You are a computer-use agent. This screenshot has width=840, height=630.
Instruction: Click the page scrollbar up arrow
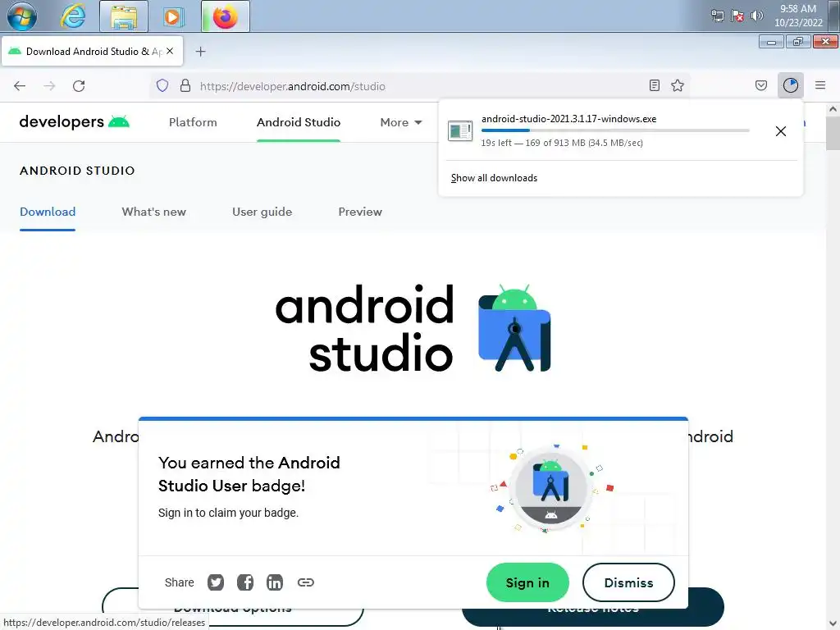(833, 109)
